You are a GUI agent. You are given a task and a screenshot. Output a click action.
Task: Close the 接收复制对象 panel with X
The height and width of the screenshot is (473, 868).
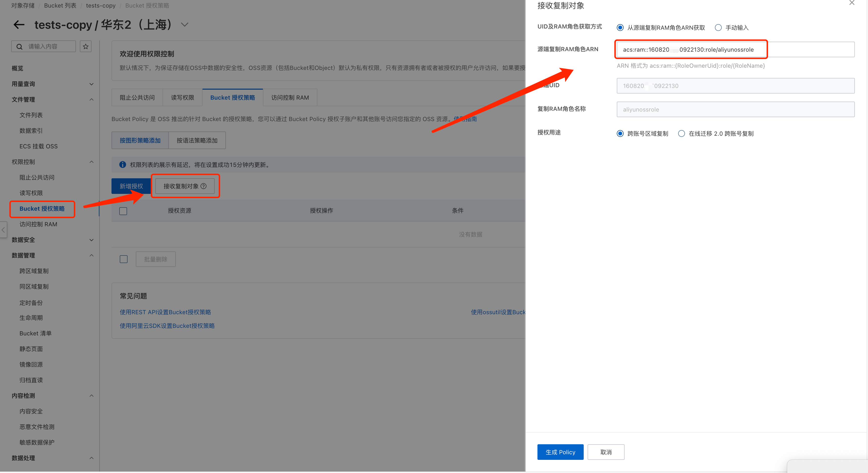pos(851,3)
